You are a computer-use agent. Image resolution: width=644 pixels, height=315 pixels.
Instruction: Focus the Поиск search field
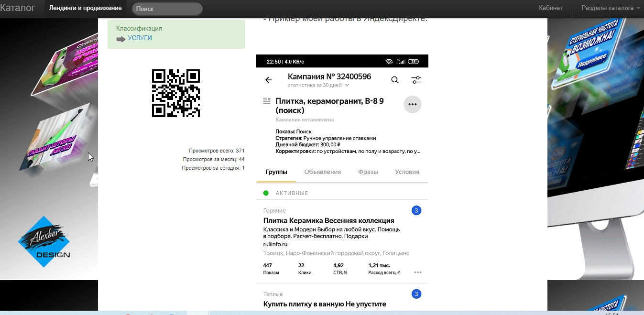pos(167,9)
